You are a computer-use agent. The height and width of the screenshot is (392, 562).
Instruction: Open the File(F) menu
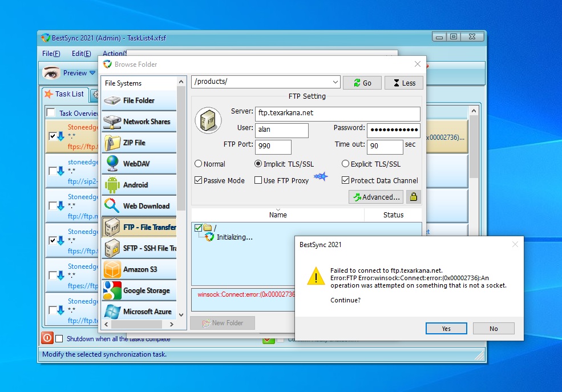point(51,54)
